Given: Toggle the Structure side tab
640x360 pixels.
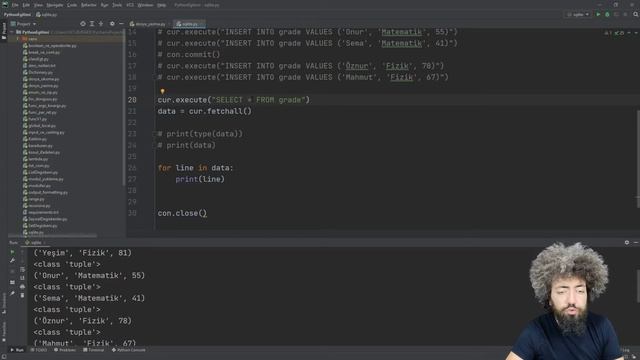Looking at the screenshot, I should coord(4,303).
